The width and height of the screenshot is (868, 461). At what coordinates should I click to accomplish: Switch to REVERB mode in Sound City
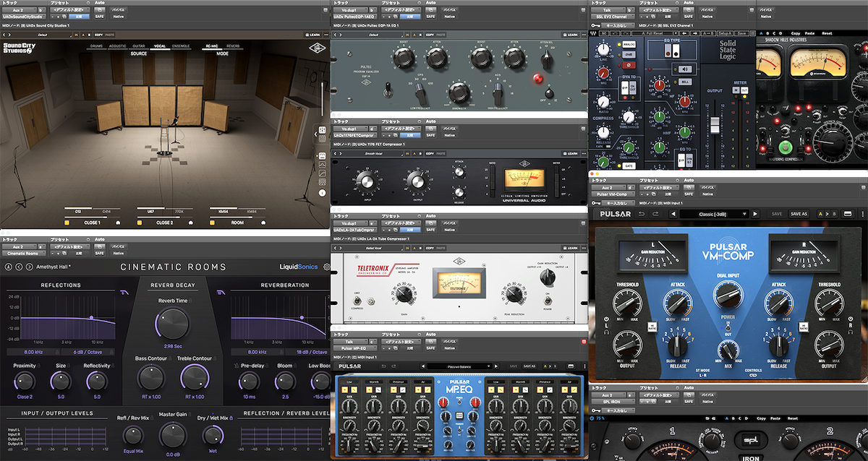[234, 46]
